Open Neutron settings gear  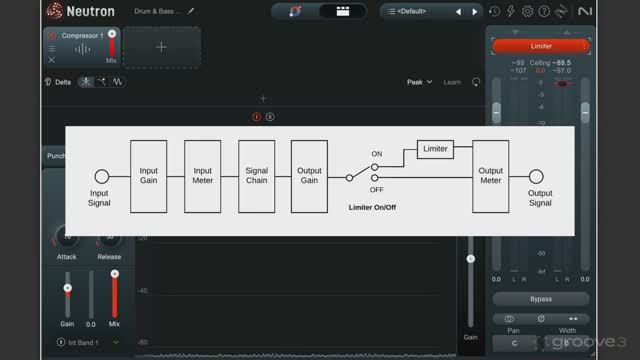pos(527,11)
